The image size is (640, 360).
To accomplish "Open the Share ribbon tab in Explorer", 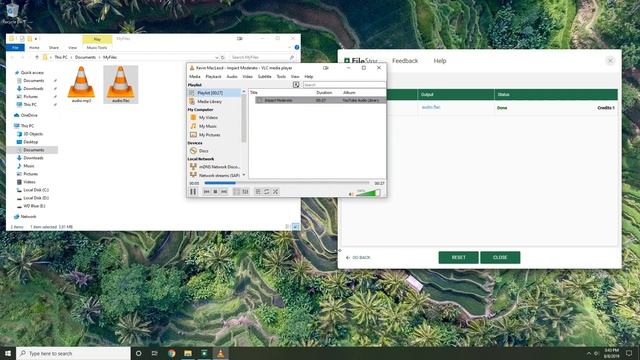I will (53, 48).
